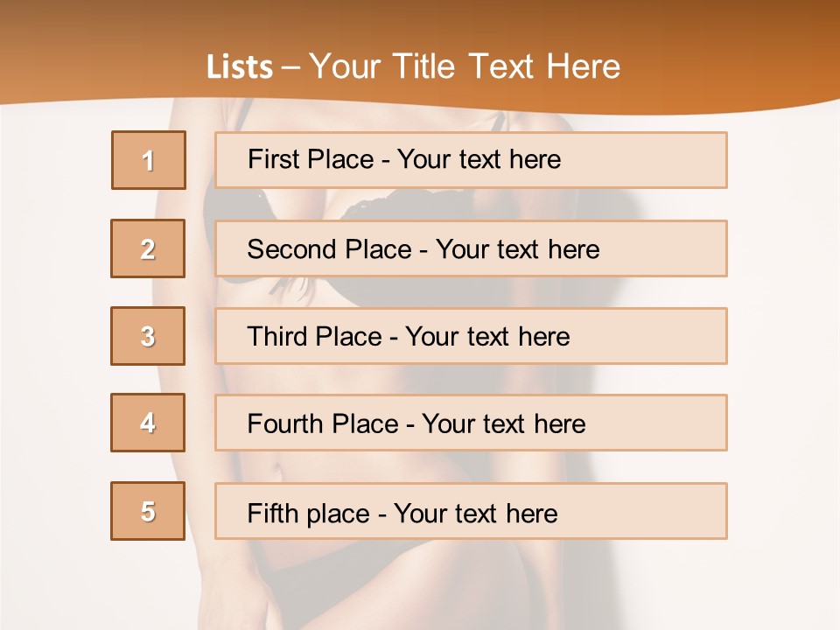
Task: Click the word 'Title' in the heading
Action: click(427, 66)
